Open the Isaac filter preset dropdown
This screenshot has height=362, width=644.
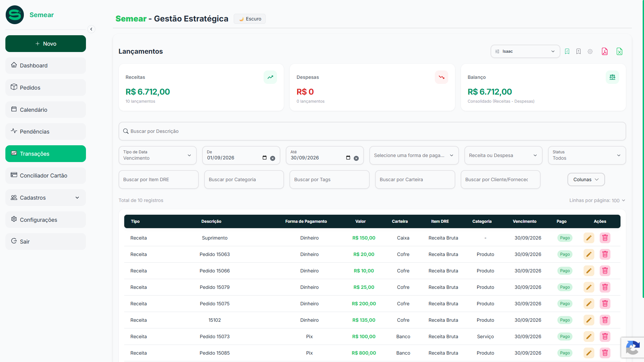click(x=525, y=51)
